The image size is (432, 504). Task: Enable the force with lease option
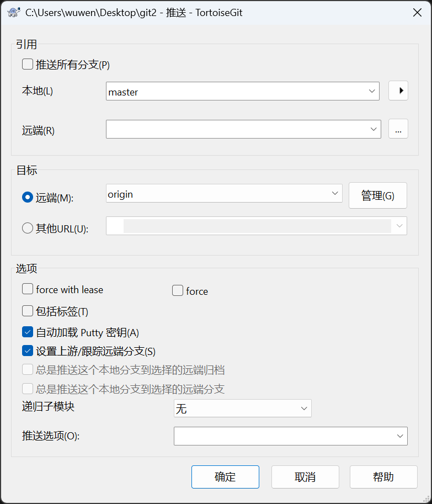pyautogui.click(x=27, y=289)
